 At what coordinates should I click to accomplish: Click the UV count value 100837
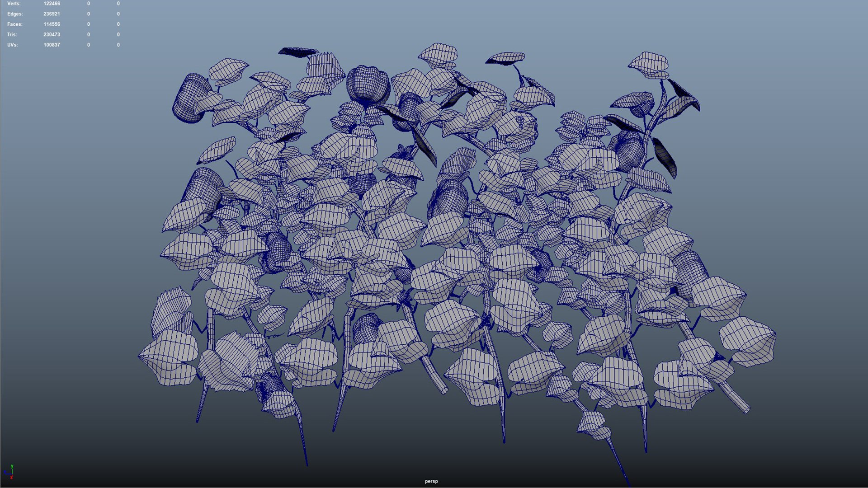[52, 45]
